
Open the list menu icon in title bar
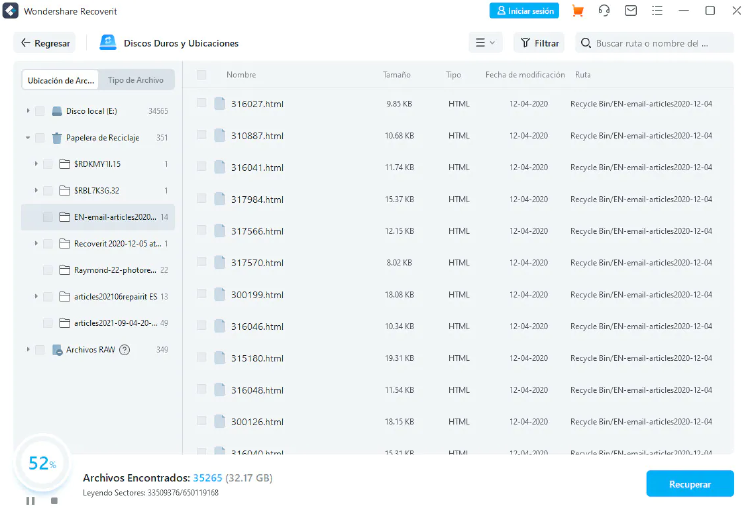657,11
